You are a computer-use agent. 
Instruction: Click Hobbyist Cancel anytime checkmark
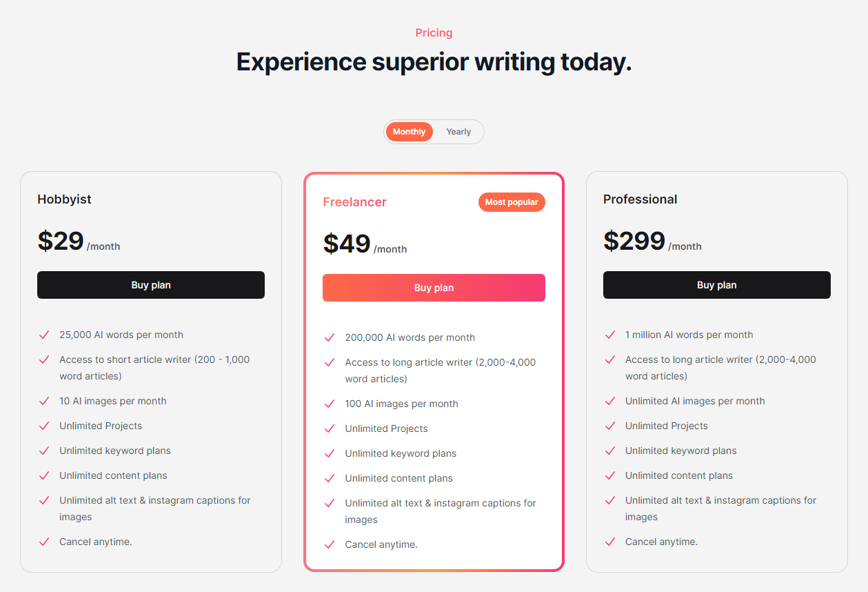(44, 542)
